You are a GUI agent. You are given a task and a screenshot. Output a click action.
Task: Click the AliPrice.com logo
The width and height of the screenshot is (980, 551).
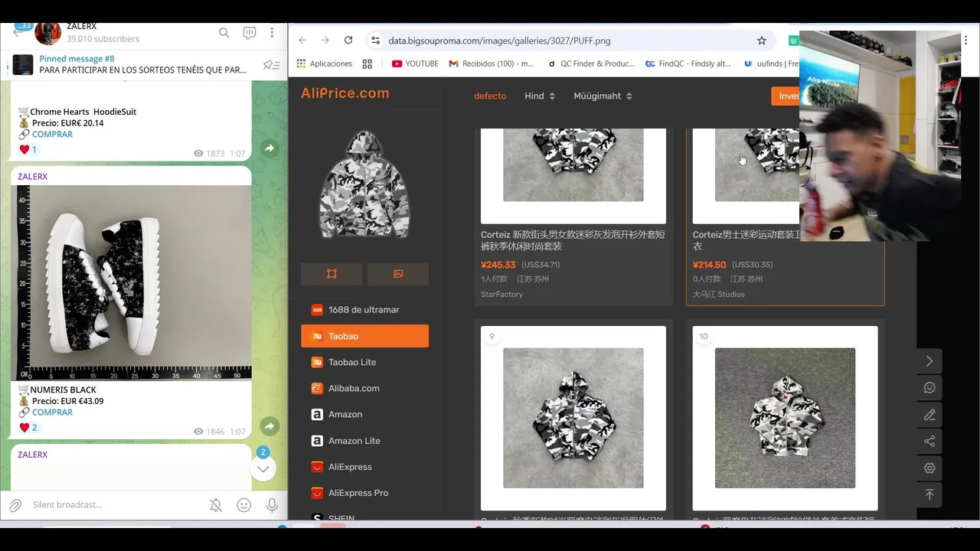pos(345,93)
